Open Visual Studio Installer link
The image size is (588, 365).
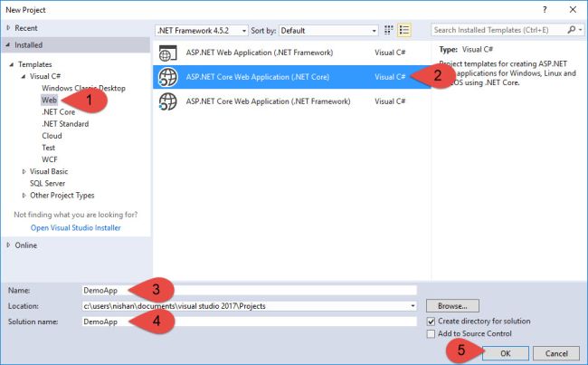click(x=76, y=228)
